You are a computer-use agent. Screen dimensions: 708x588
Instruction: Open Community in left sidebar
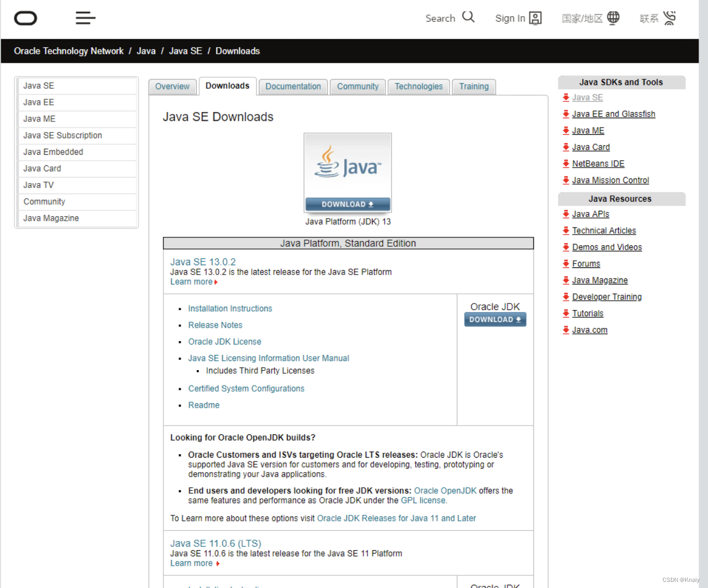(77, 202)
